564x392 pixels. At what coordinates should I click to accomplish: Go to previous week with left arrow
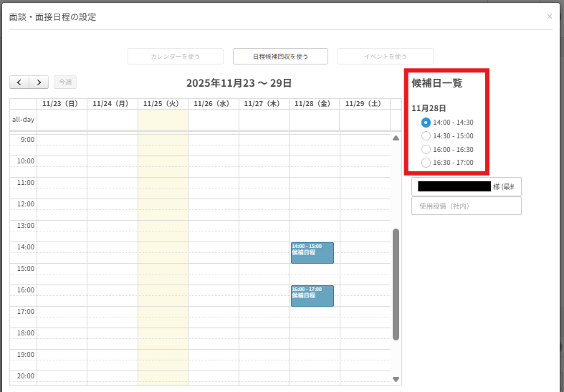coord(19,82)
